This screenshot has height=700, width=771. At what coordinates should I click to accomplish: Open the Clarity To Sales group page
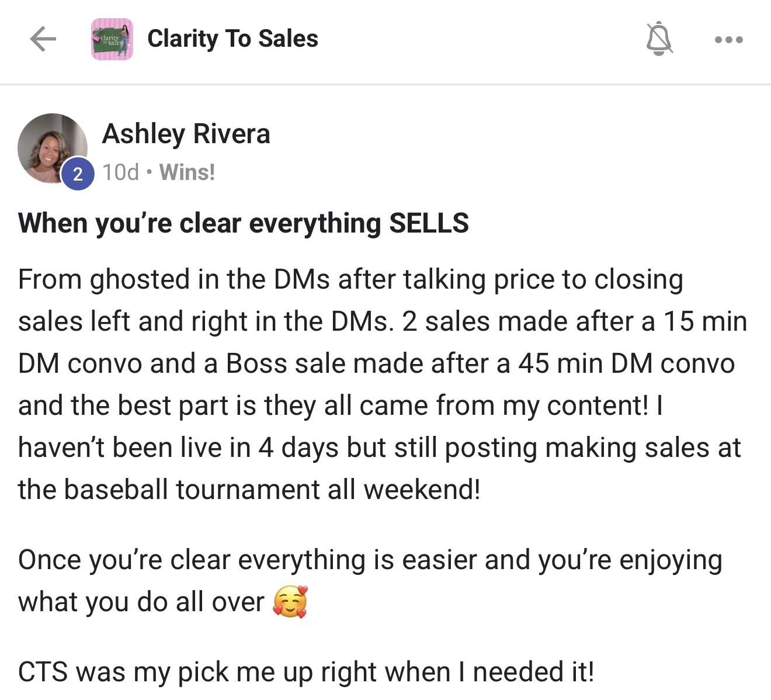tap(232, 39)
